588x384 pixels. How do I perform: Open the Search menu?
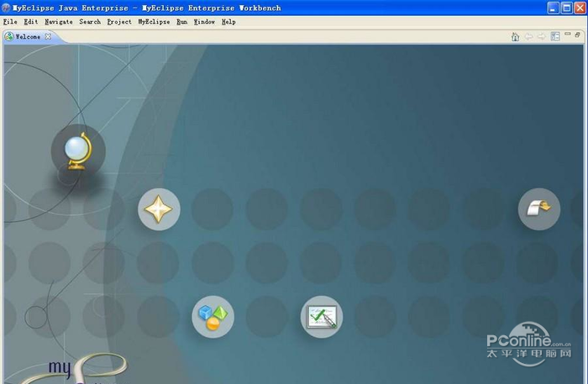tap(90, 22)
